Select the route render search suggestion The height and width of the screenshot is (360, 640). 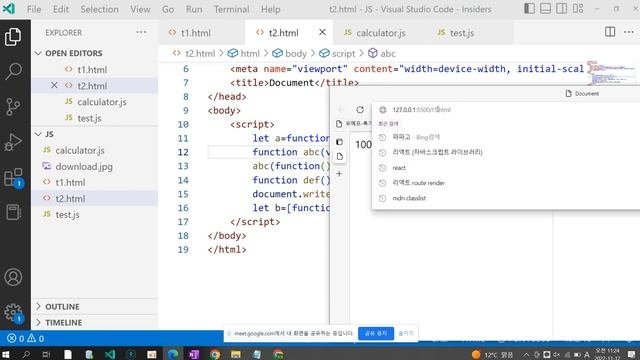point(506,183)
